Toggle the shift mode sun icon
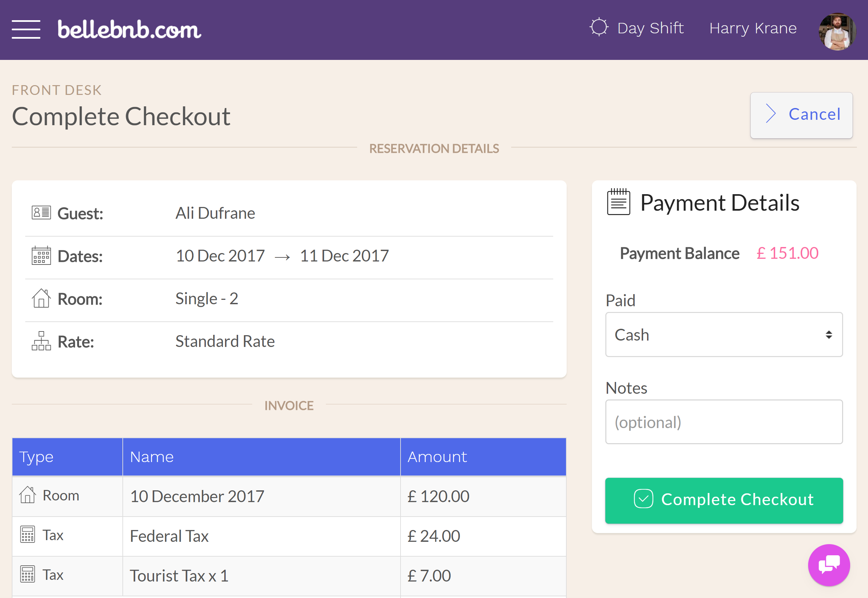 598,28
